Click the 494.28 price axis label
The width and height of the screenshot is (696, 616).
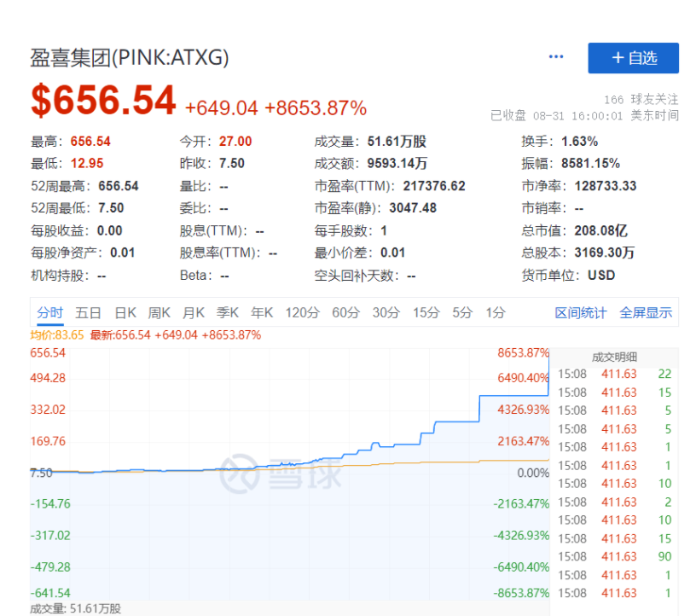point(48,378)
